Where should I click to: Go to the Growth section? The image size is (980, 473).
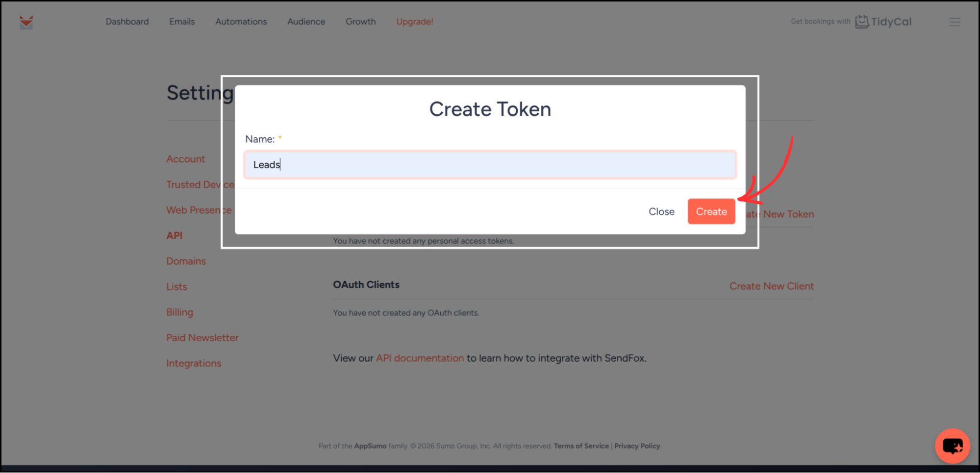360,22
